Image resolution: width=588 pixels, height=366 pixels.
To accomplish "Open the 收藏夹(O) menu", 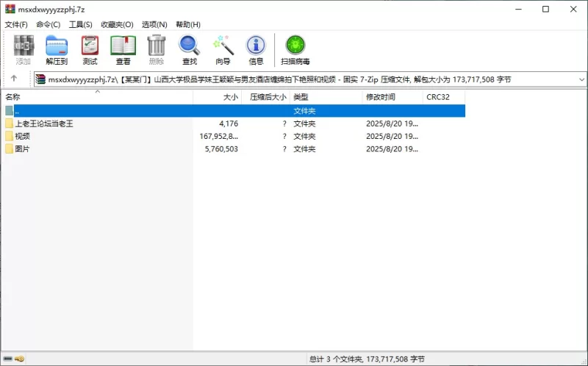I will click(x=117, y=25).
